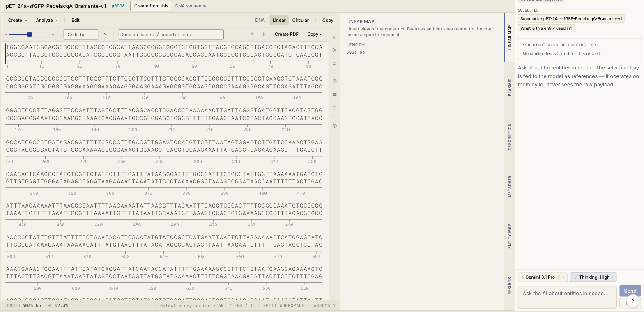Focus the Ask the AI about entities input

567,297
